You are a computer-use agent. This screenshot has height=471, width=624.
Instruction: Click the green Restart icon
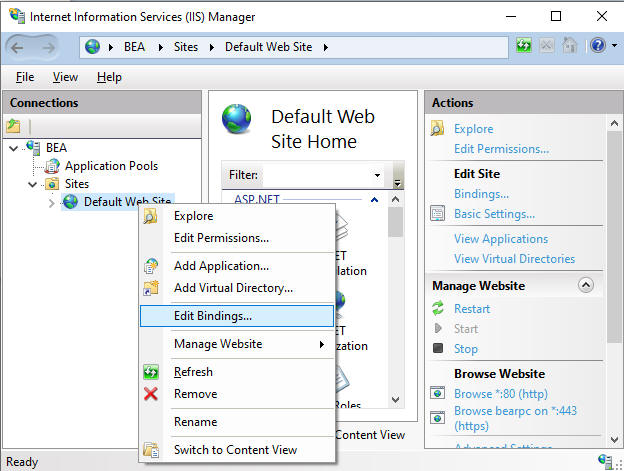tap(438, 308)
